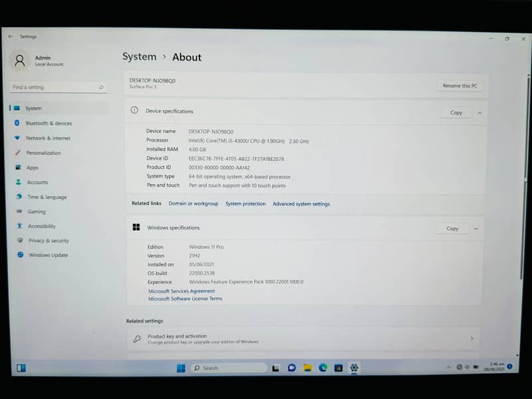Click the search magnifier in Find a setting
This screenshot has width=532, height=399.
pos(101,88)
